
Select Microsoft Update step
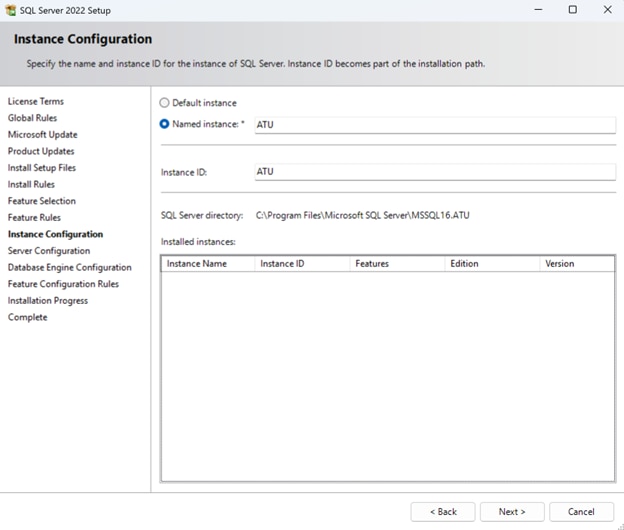tap(43, 135)
